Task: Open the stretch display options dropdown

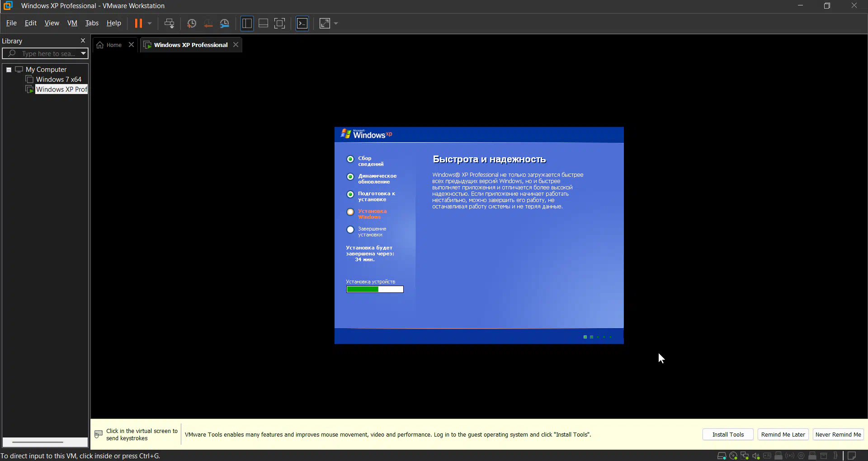Action: [336, 23]
